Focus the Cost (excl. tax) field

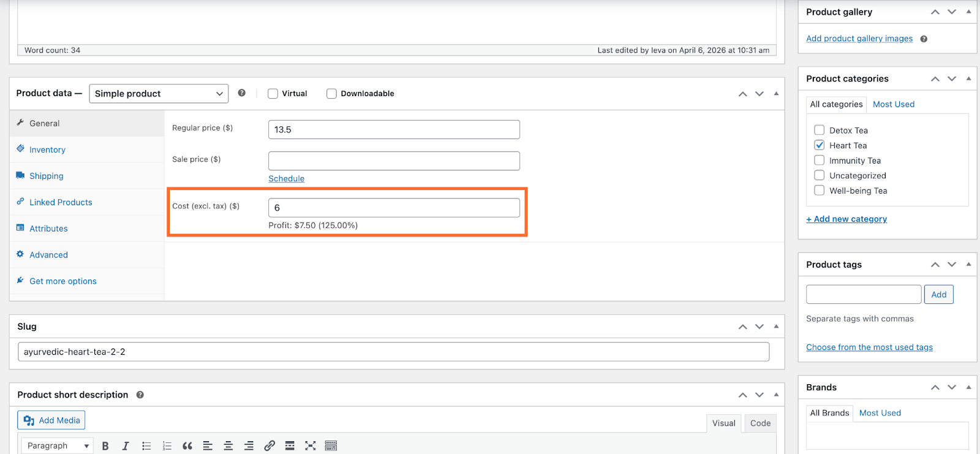tap(394, 208)
